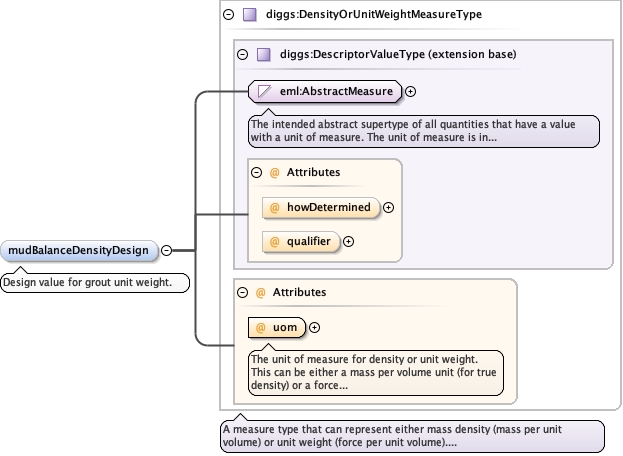
Task: Collapse the diggs:DescriptorValueType extension base
Action: pyautogui.click(x=243, y=54)
